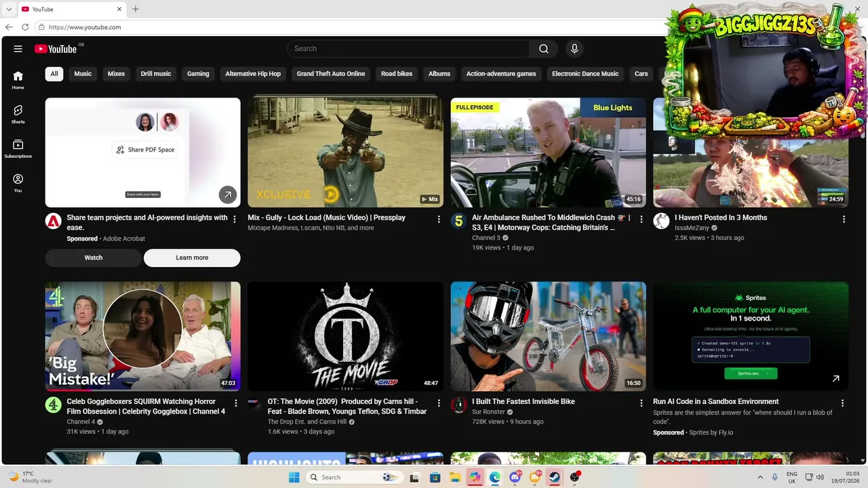868x488 pixels.
Task: Open more options for I Haven't Posted video
Action: coord(844,219)
